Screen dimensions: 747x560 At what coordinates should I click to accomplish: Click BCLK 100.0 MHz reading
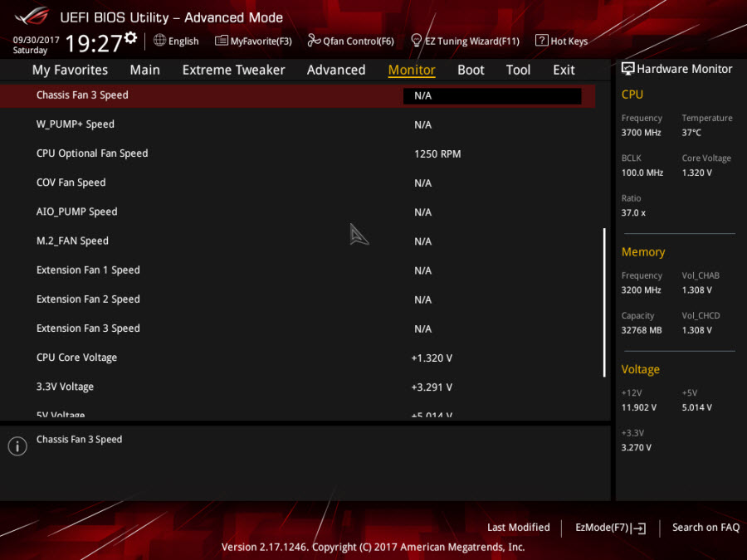(642, 173)
